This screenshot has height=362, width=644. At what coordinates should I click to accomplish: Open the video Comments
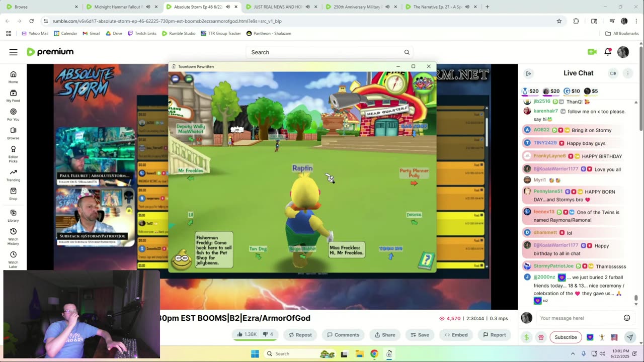coord(343,335)
